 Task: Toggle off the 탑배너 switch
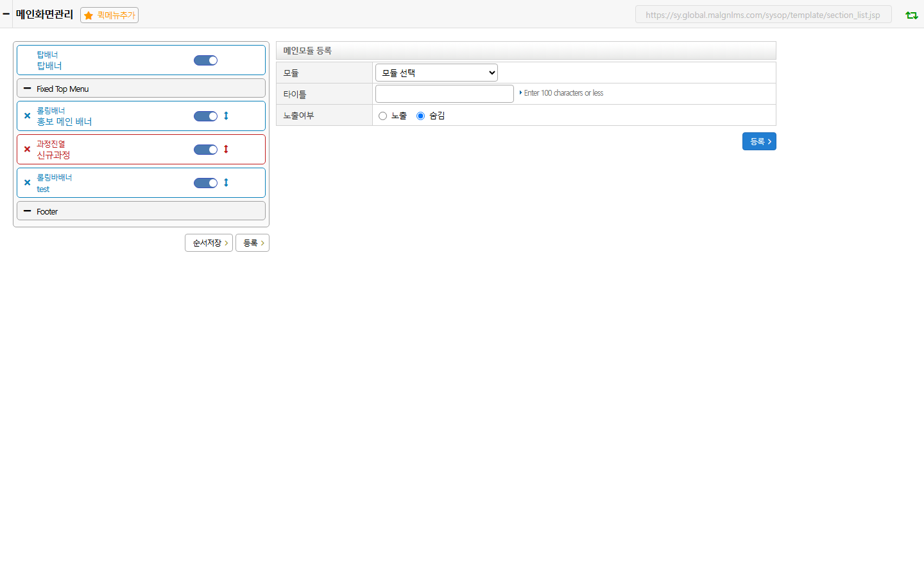click(205, 60)
